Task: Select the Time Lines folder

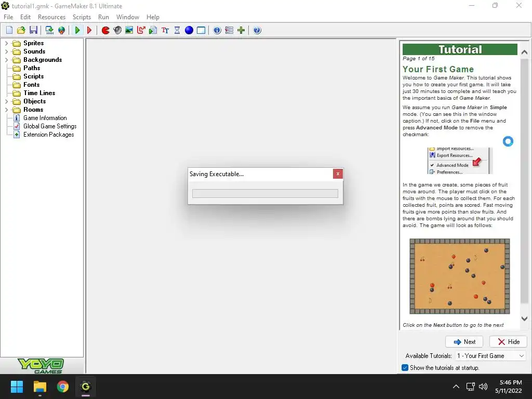Action: tap(39, 93)
